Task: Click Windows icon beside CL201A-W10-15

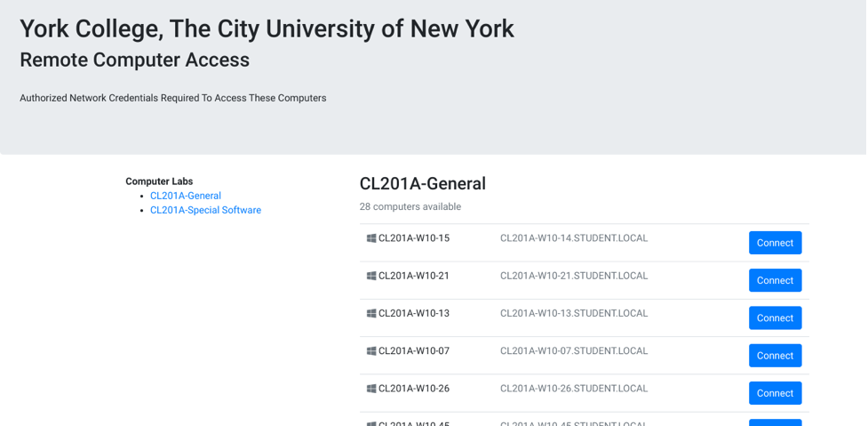Action: (371, 238)
